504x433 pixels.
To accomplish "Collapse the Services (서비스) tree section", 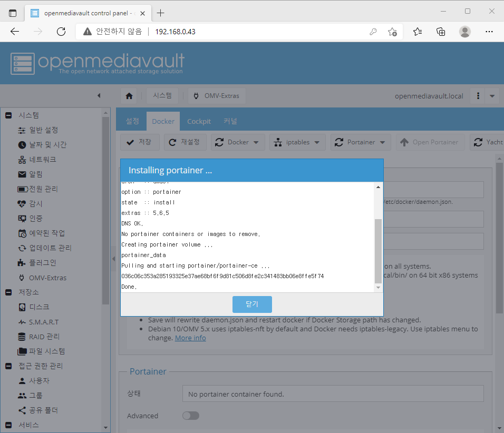I will pos(8,425).
